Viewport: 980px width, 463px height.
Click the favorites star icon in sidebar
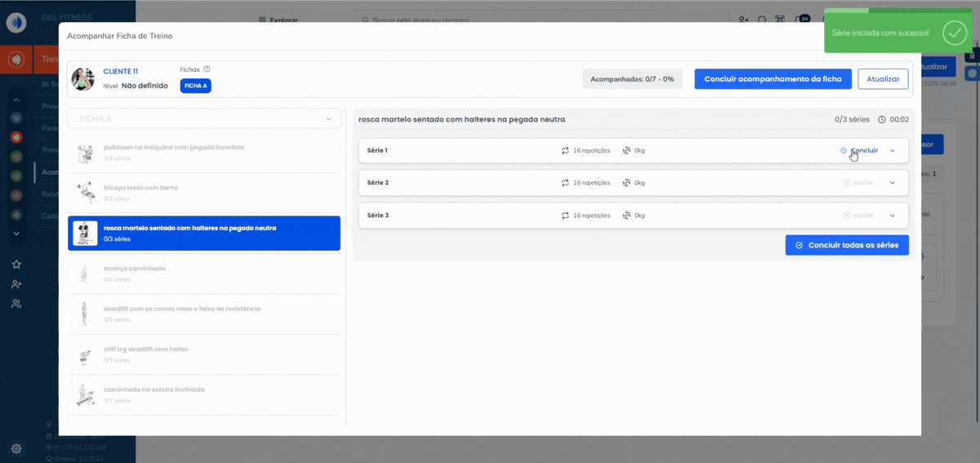tap(16, 265)
